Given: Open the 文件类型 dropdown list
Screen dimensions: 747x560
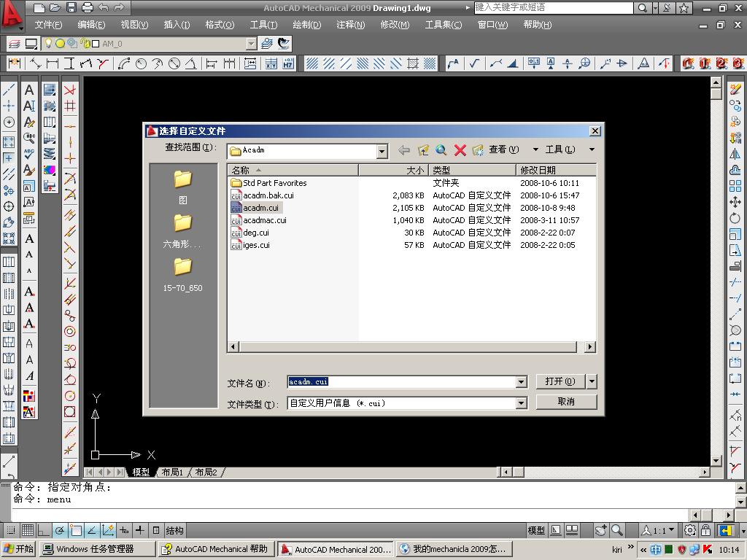Looking at the screenshot, I should pos(521,403).
